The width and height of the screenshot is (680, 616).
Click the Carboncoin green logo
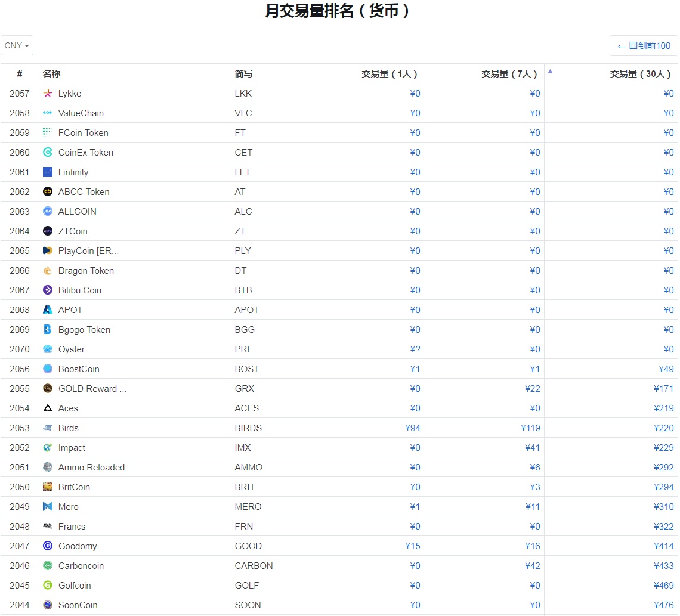click(48, 565)
